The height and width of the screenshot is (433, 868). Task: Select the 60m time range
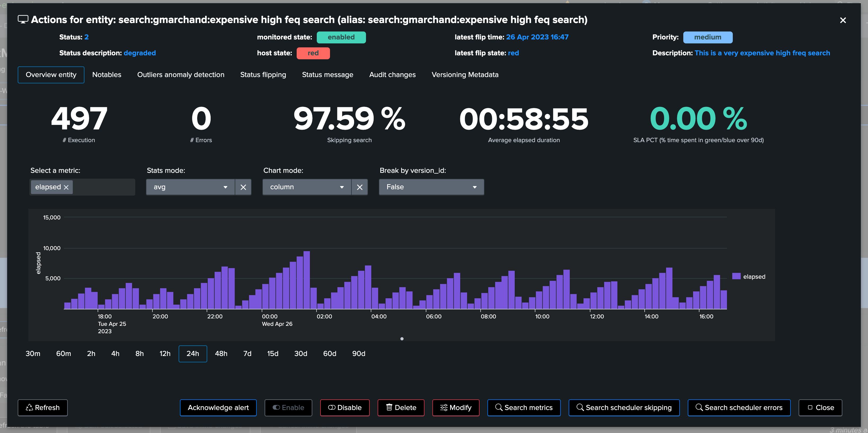point(64,354)
